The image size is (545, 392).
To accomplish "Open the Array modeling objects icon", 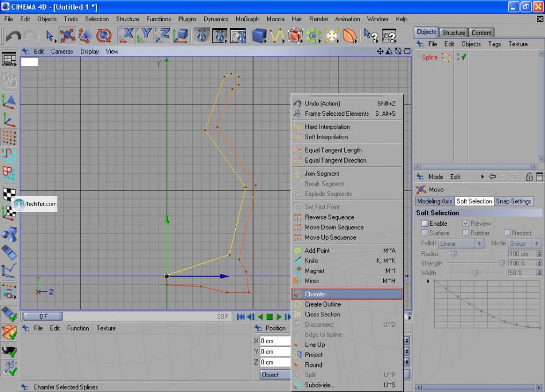I will [x=313, y=36].
